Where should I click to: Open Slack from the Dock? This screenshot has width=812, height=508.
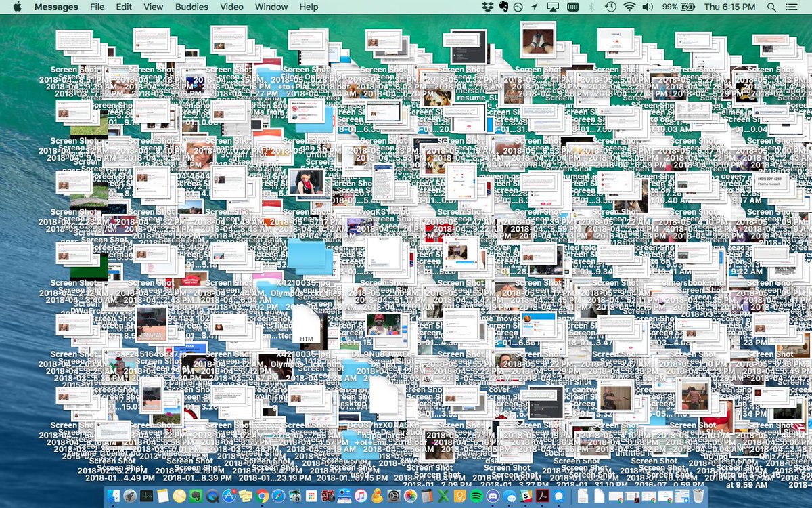tap(524, 496)
